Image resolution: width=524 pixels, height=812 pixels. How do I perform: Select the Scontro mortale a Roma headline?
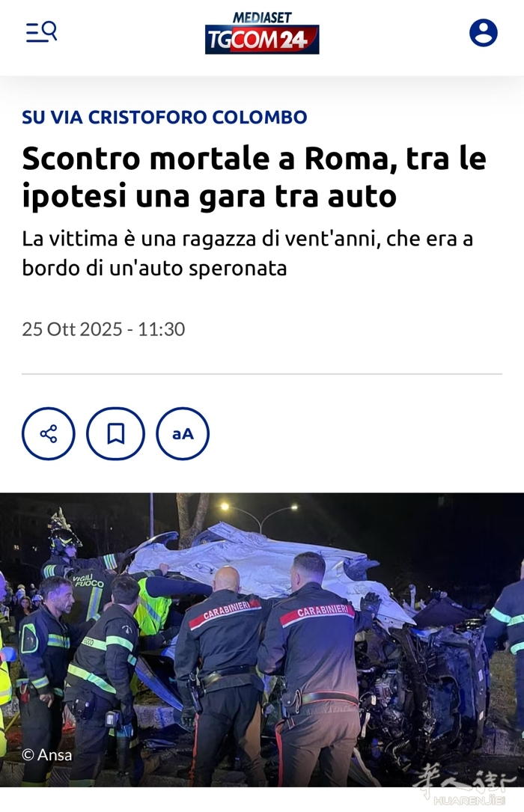point(255,177)
